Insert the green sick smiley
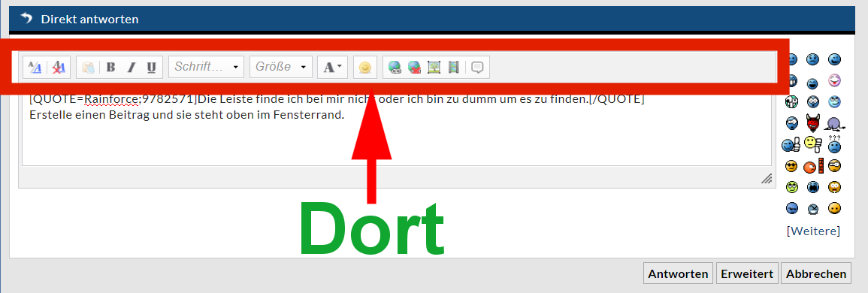 pos(792,187)
